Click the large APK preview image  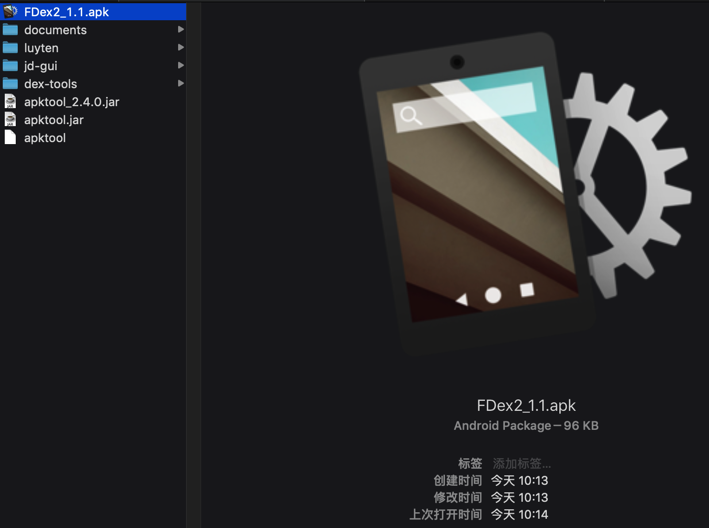[x=525, y=192]
